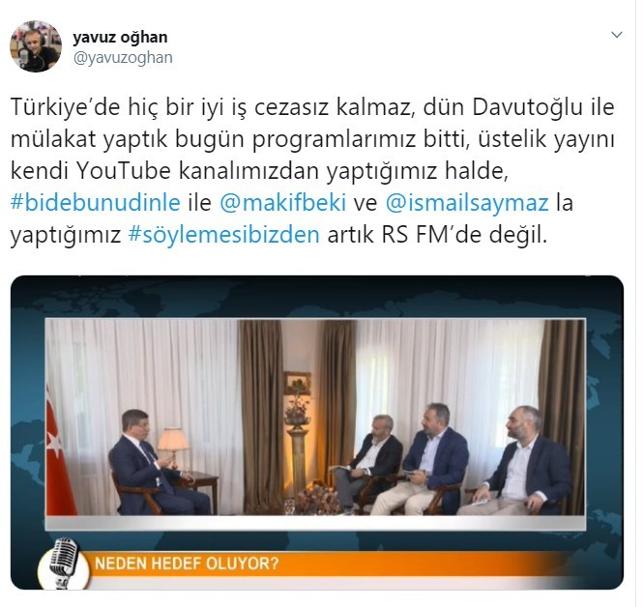Open the @yavuzoghan handle link
Image resolution: width=643 pixels, height=607 pixels.
coord(123,57)
